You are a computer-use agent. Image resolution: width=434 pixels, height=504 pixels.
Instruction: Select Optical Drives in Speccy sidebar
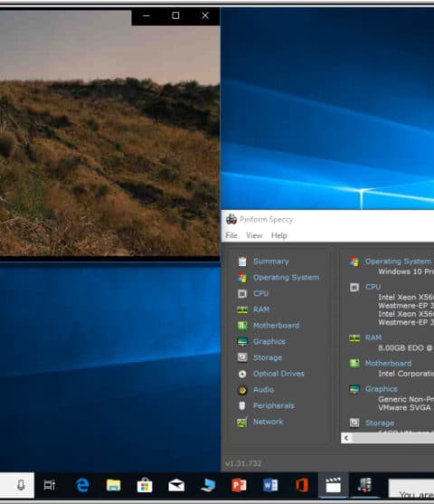click(x=278, y=374)
